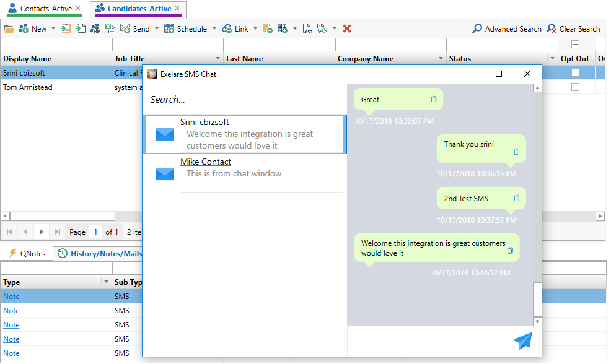Close the Candidates-Active tab
Image resolution: width=611 pixels, height=364 pixels.
(177, 8)
